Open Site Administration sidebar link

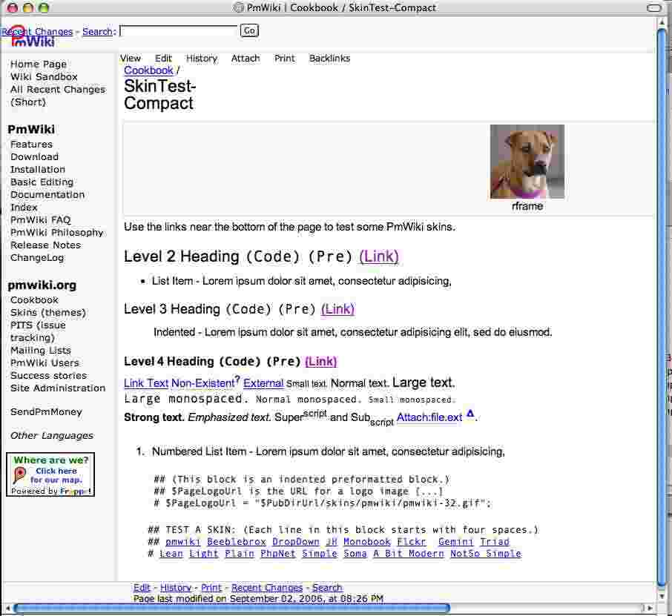pyautogui.click(x=58, y=388)
